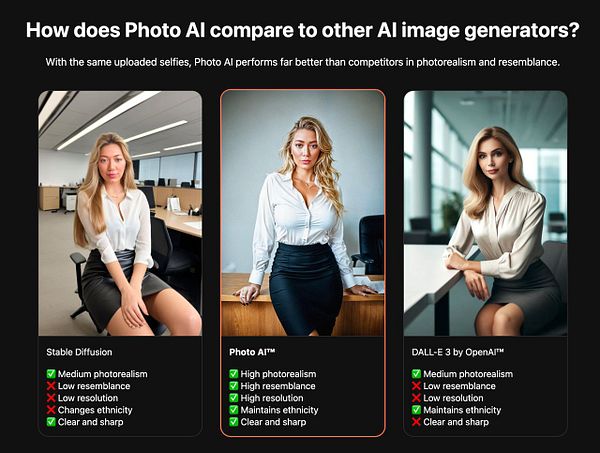Open the DALL-E 3 sample image
Viewport: 600px width, 453px height.
click(486, 213)
